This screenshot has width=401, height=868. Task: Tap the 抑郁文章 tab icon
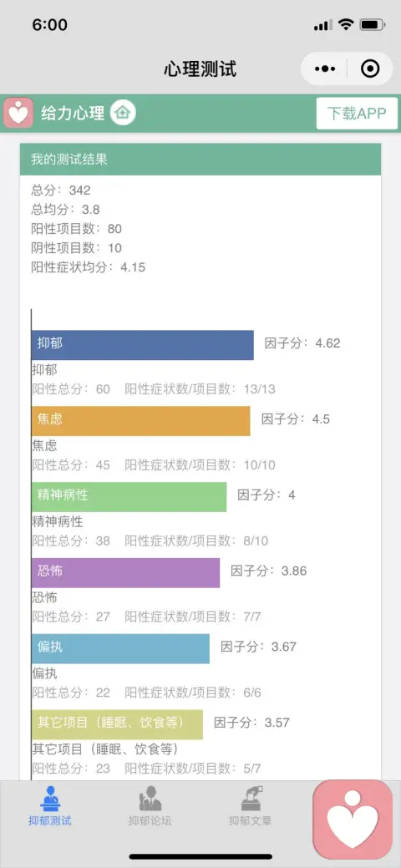[251, 799]
